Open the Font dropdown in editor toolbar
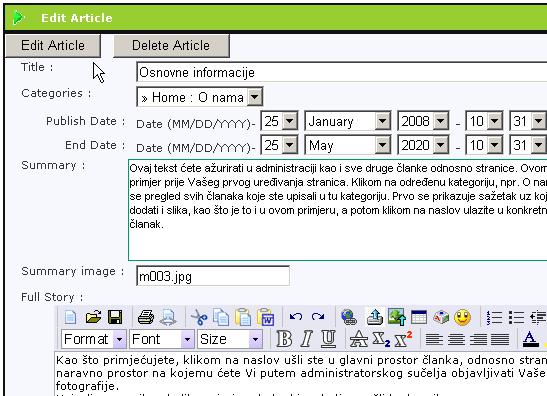This screenshot has width=547, height=396. 162,339
